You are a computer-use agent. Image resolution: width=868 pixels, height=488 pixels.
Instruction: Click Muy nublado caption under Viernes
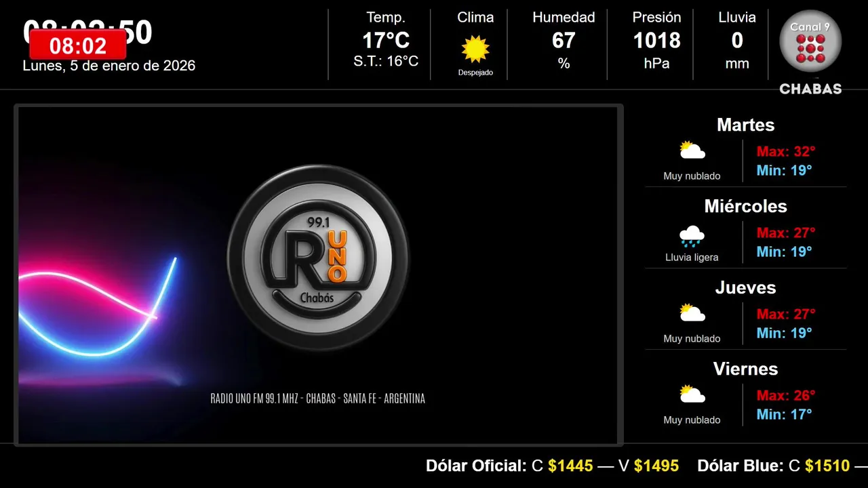pos(692,420)
